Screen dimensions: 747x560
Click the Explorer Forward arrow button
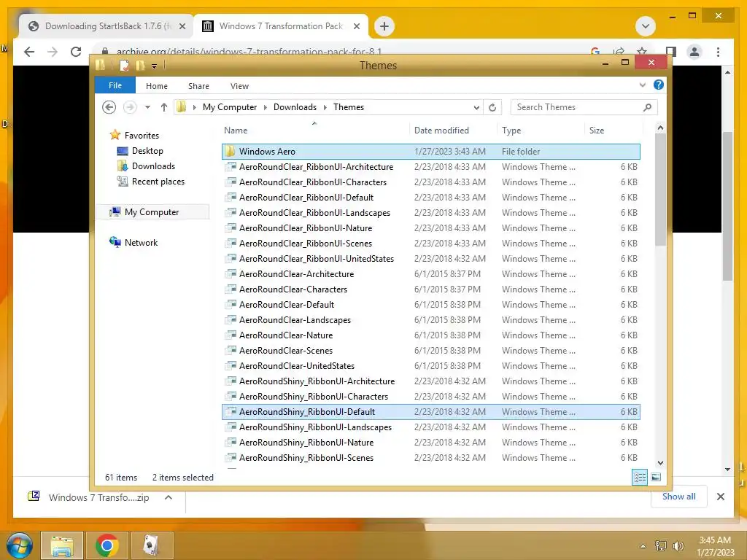tap(130, 107)
